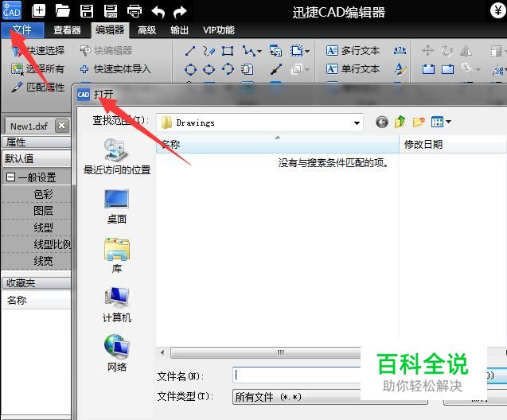Open the VIP功能 tab

click(219, 30)
